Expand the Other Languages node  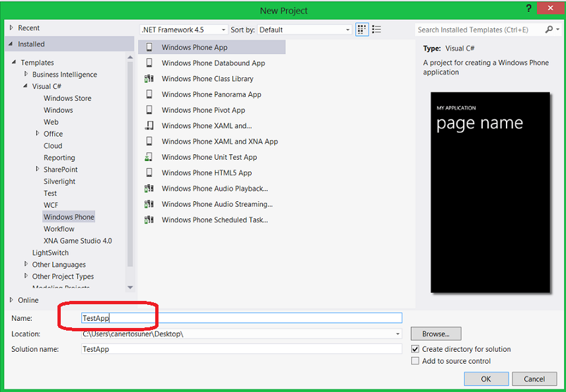click(26, 265)
